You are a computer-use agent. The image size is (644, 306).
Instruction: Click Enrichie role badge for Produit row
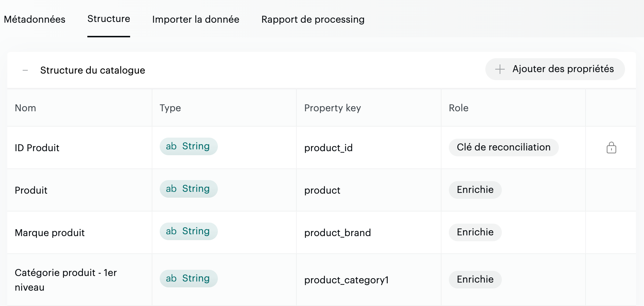tap(475, 190)
